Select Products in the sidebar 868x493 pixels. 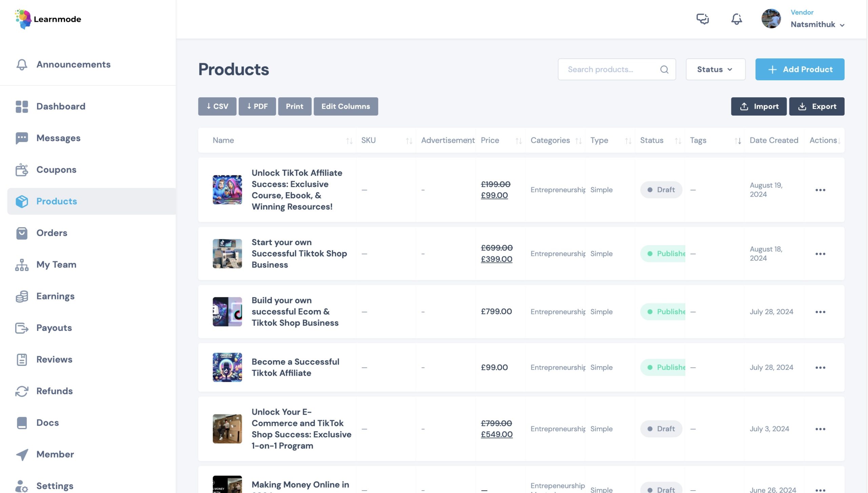click(92, 201)
